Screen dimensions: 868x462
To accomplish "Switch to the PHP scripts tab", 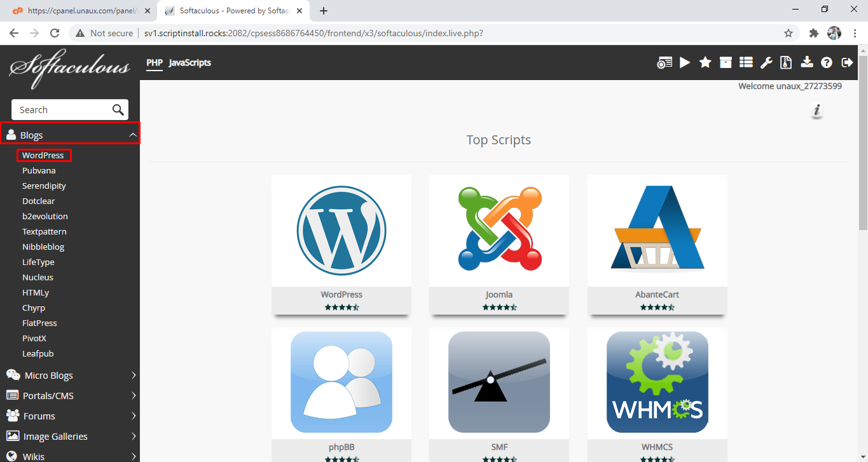I will [155, 62].
